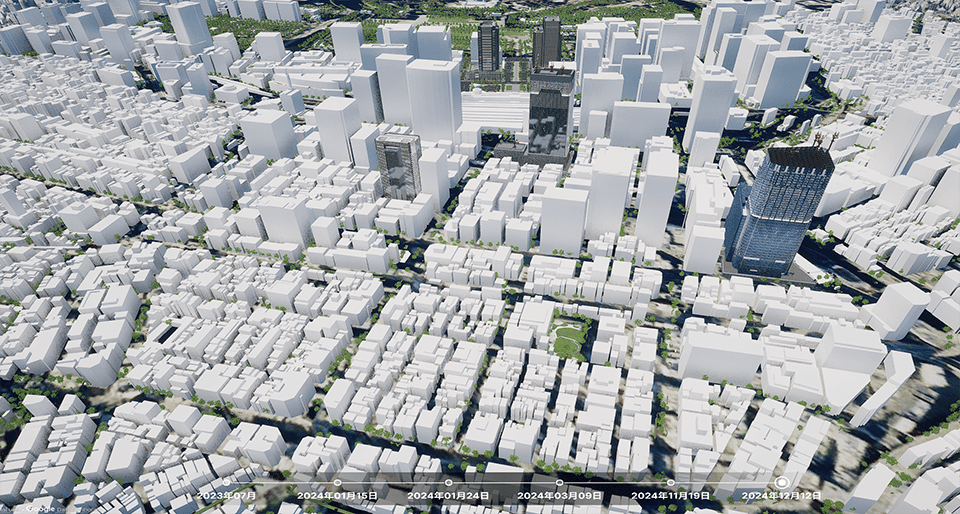This screenshot has height=514, width=960.
Task: Click the 2023年07月 date label text
Action: coord(226,496)
